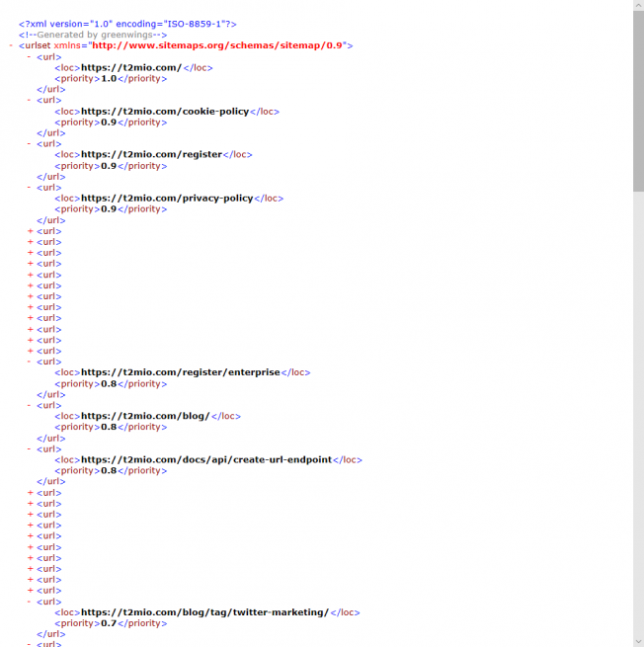Click priority 0.8 under create-url-endpoint

[109, 470]
